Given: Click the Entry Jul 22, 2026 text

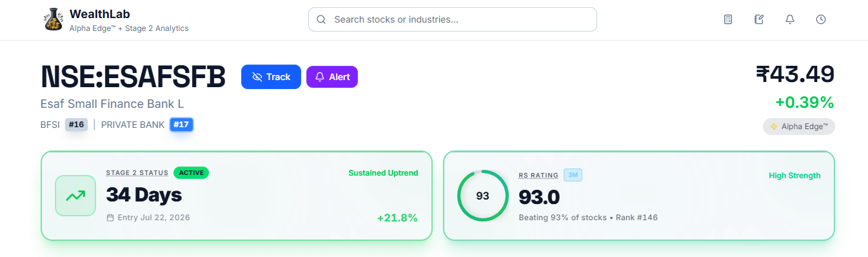Looking at the screenshot, I should (153, 218).
